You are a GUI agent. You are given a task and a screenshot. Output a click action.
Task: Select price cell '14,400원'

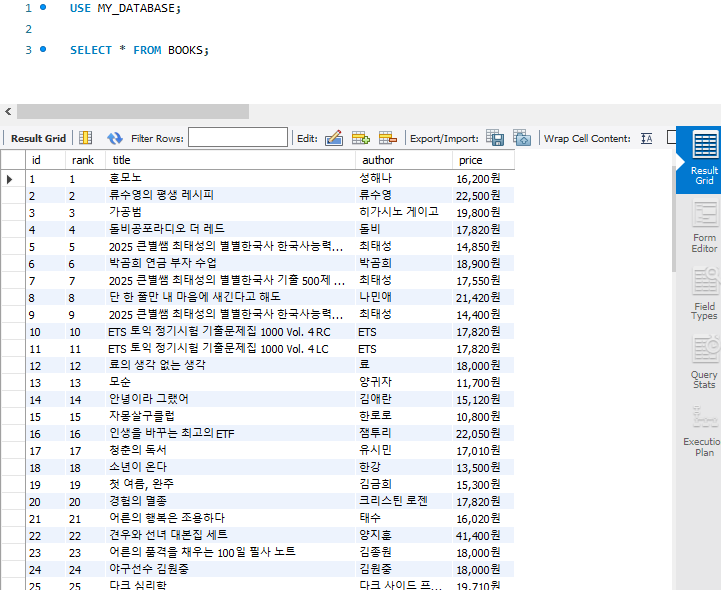tap(483, 315)
